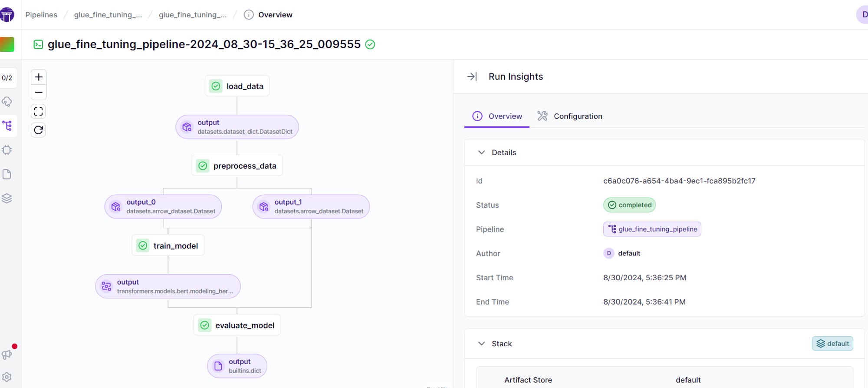Image resolution: width=868 pixels, height=388 pixels.
Task: Click the default author name
Action: pyautogui.click(x=629, y=253)
